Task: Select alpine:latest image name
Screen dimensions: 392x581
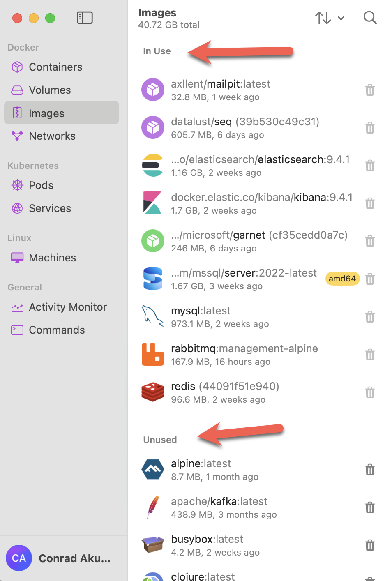Action: tap(201, 463)
